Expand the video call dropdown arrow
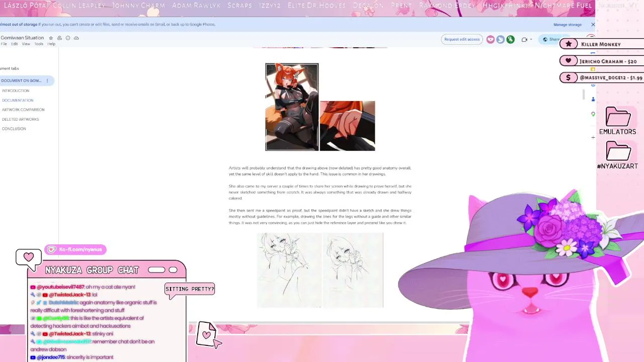The height and width of the screenshot is (362, 644). [x=531, y=39]
